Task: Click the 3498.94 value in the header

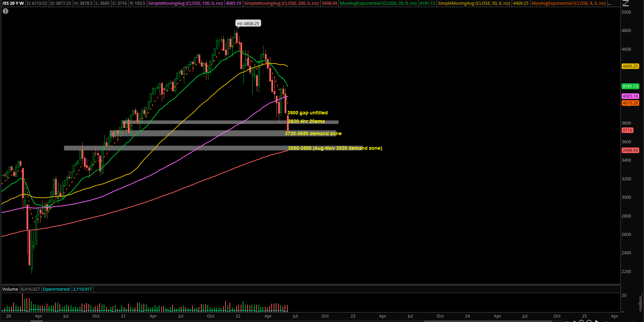Action: (329, 3)
